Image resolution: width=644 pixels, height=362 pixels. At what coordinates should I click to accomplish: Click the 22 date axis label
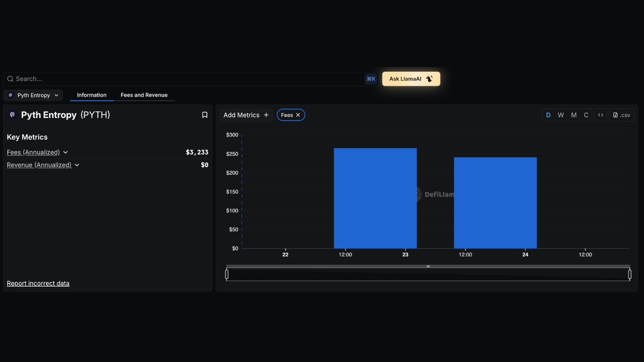tap(285, 255)
